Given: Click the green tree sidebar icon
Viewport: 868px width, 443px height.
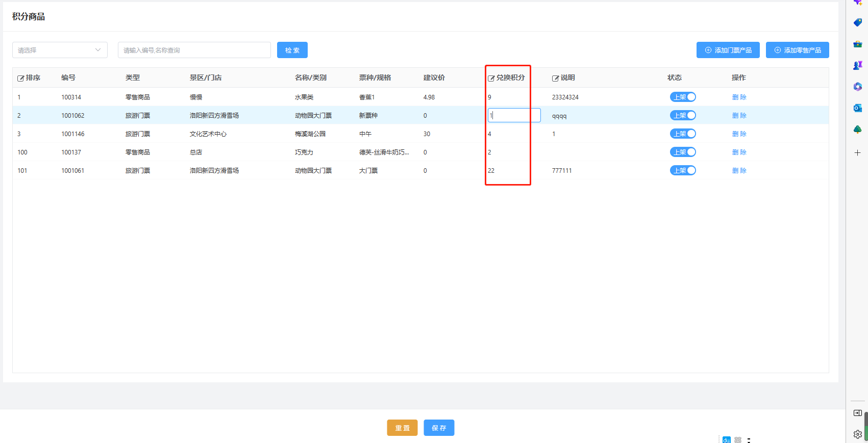Looking at the screenshot, I should click(x=857, y=129).
